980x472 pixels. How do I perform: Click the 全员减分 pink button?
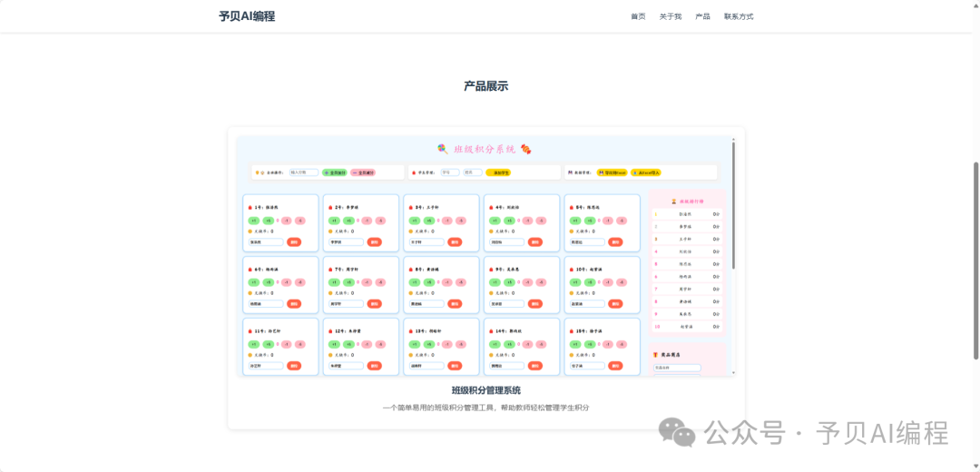pos(363,172)
